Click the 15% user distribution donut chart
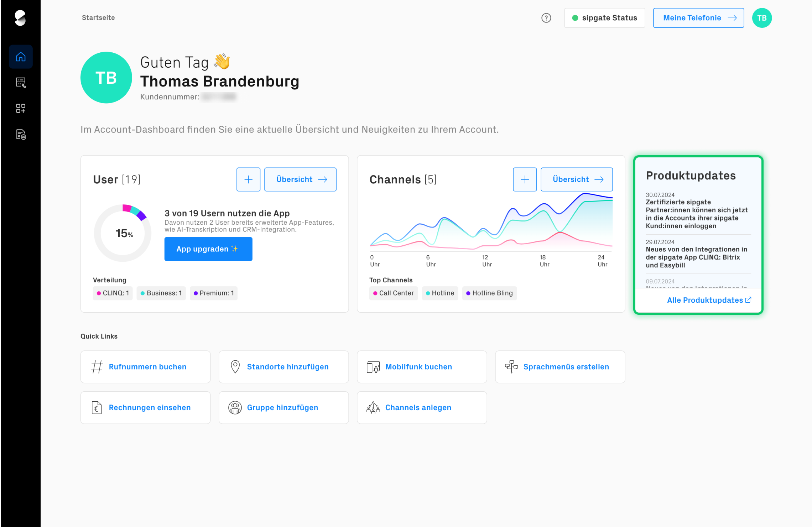 tap(122, 233)
